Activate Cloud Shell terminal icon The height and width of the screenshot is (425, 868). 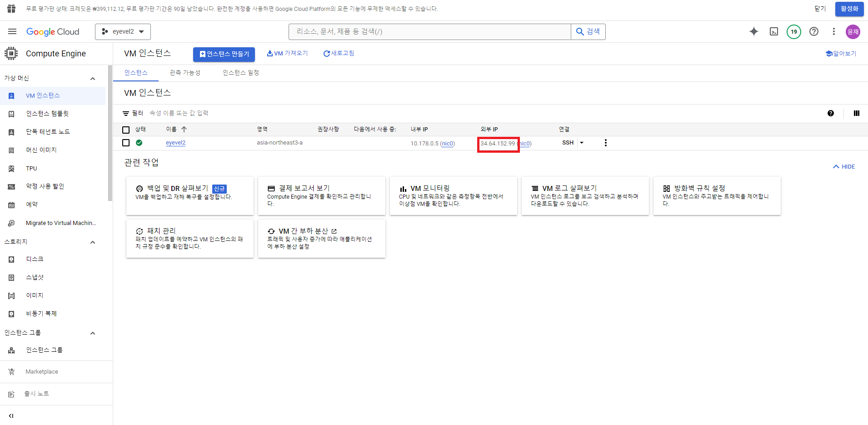[x=774, y=31]
